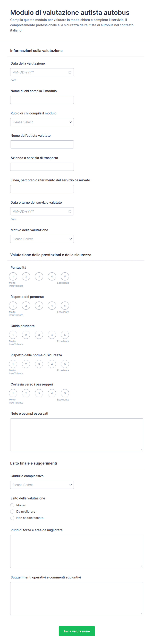The width and height of the screenshot is (152, 644).
Task: Rate Cortesia verso i passeggeri as 2
Action: [x=26, y=393]
